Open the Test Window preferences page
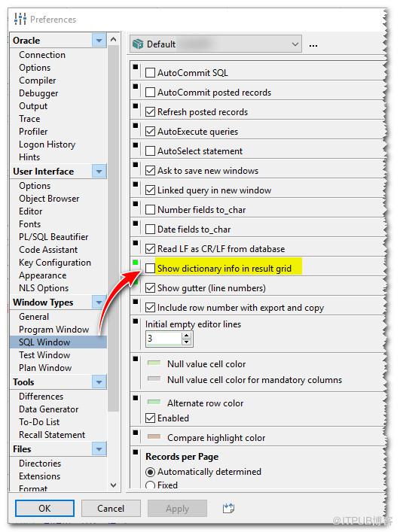The width and height of the screenshot is (400, 532). (x=44, y=355)
